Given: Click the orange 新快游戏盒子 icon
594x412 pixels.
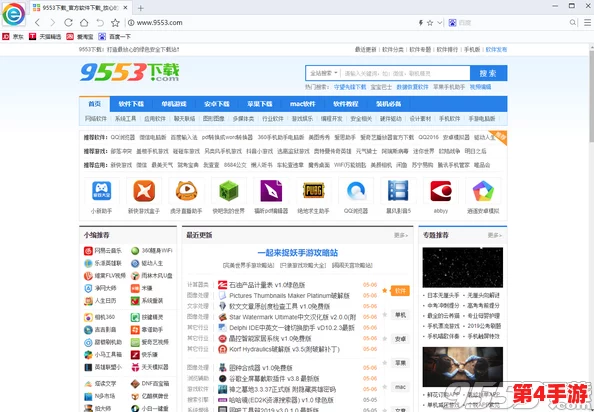Looking at the screenshot, I should (x=144, y=191).
